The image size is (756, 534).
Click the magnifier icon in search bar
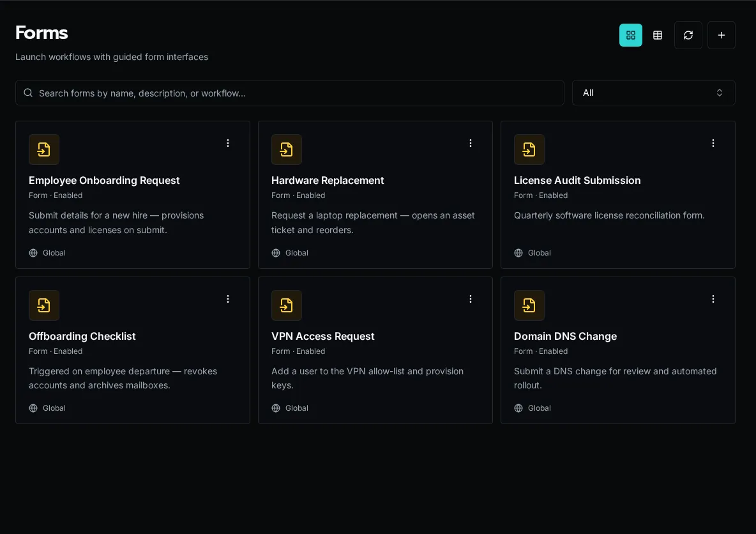29,93
